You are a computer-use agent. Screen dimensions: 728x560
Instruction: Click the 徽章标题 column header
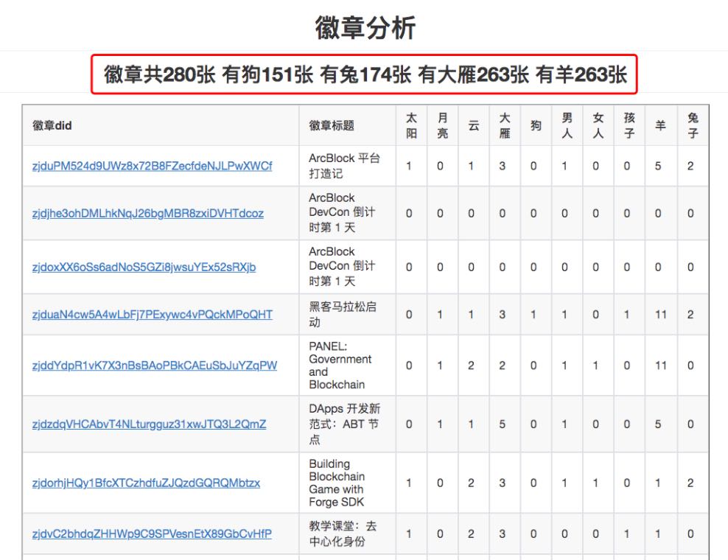[332, 125]
